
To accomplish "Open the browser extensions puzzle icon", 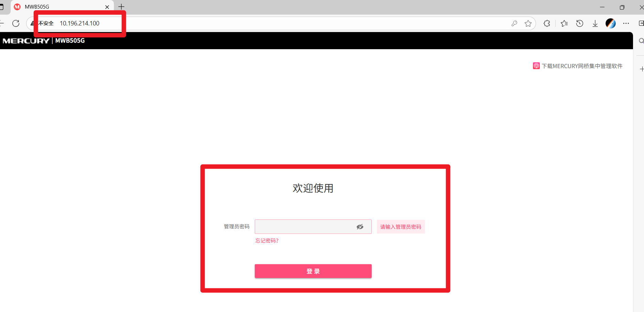I will 547,23.
